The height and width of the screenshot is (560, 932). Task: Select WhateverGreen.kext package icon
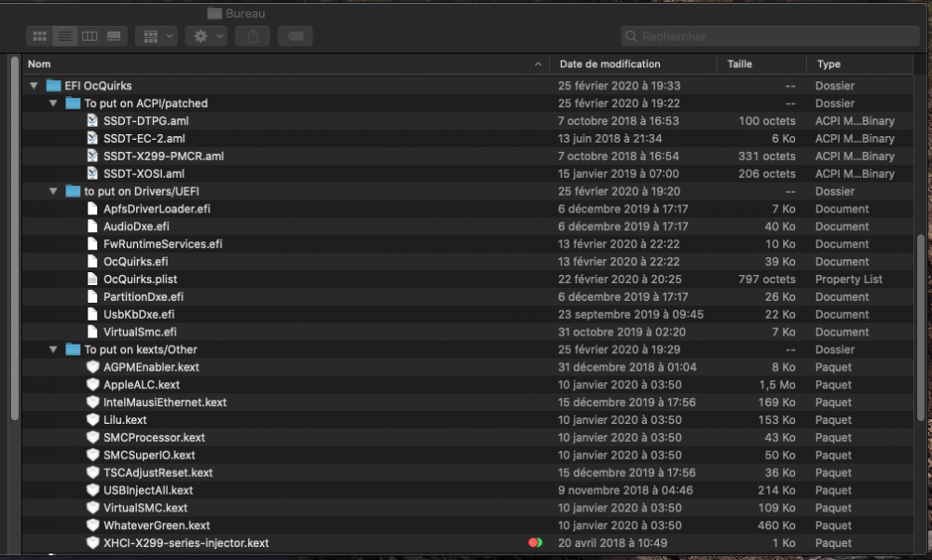92,526
